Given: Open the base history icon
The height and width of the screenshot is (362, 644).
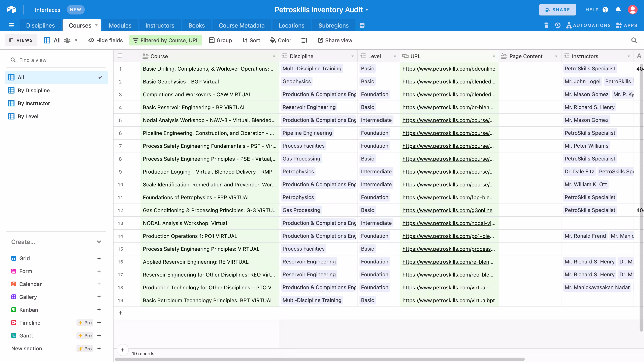Looking at the screenshot, I should click(557, 26).
